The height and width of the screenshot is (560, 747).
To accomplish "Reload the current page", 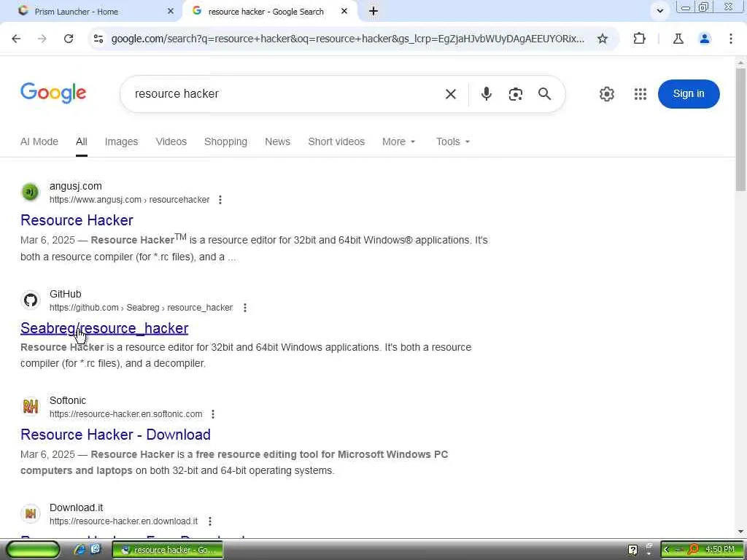I will pyautogui.click(x=69, y=39).
